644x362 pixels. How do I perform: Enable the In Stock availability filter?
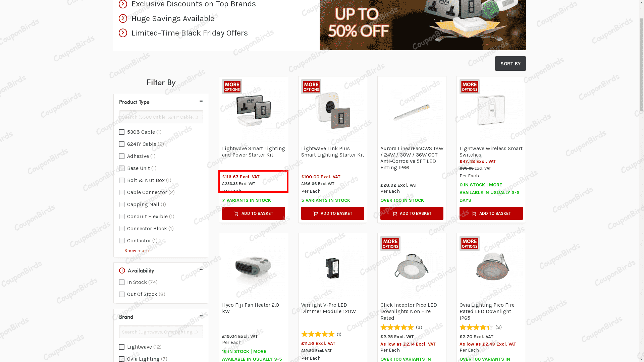pyautogui.click(x=122, y=282)
